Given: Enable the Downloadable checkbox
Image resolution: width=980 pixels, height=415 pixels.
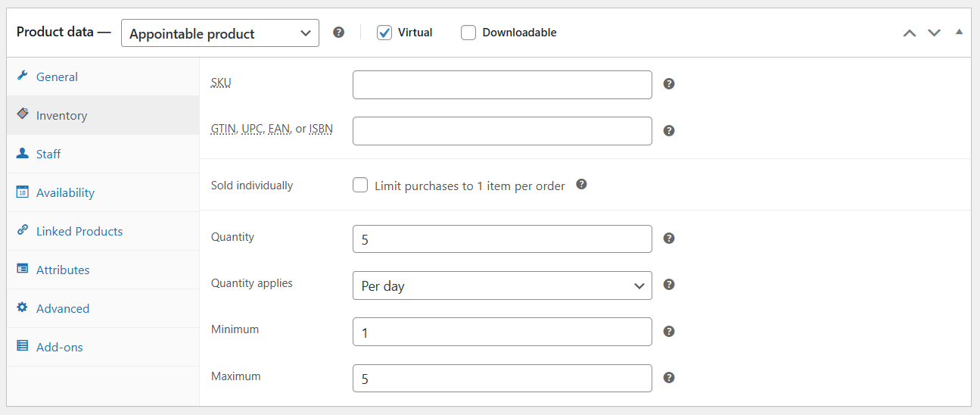Looking at the screenshot, I should (468, 33).
